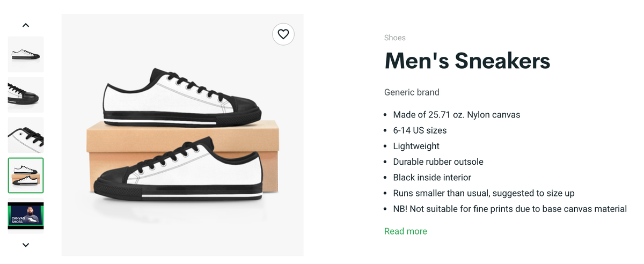The height and width of the screenshot is (264, 644).
Task: Click the upper sneaker in the main image
Action: coord(182,98)
